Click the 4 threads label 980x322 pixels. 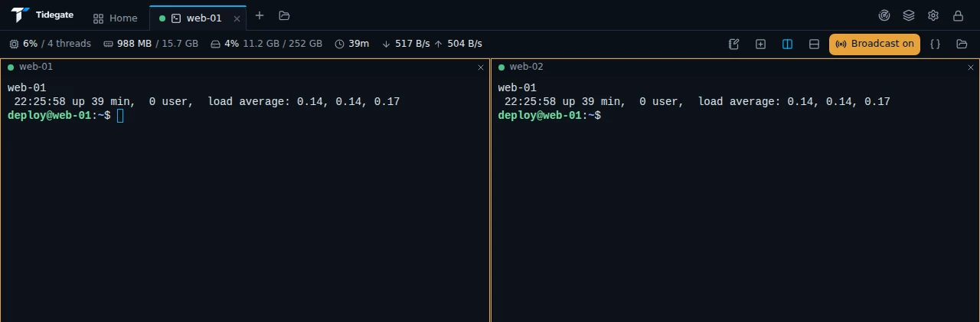[x=69, y=44]
